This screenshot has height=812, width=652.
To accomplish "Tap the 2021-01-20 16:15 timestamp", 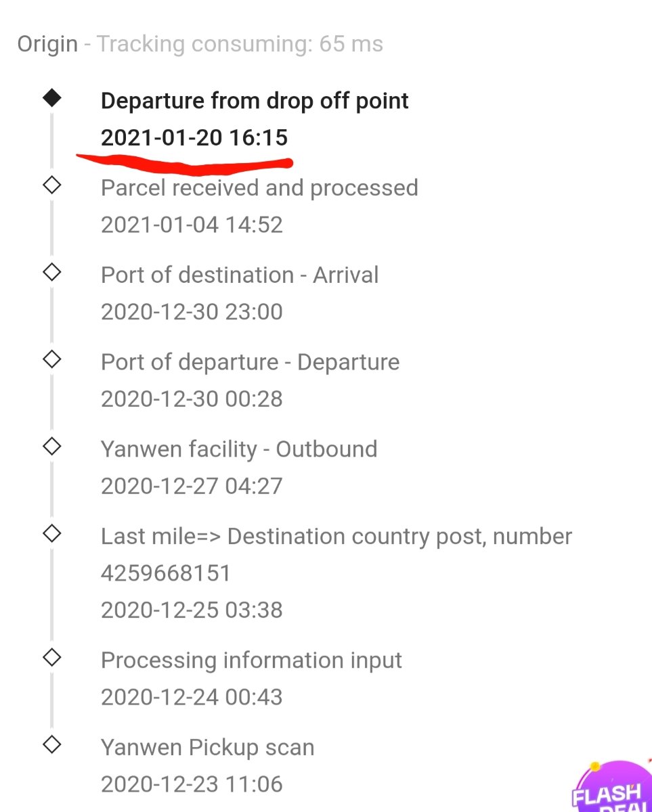I will tap(194, 138).
